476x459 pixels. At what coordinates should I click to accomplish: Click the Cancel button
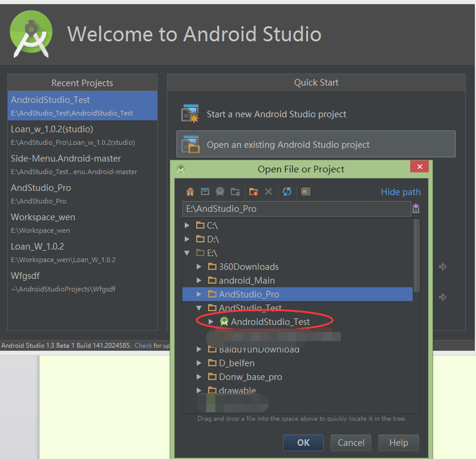(351, 443)
